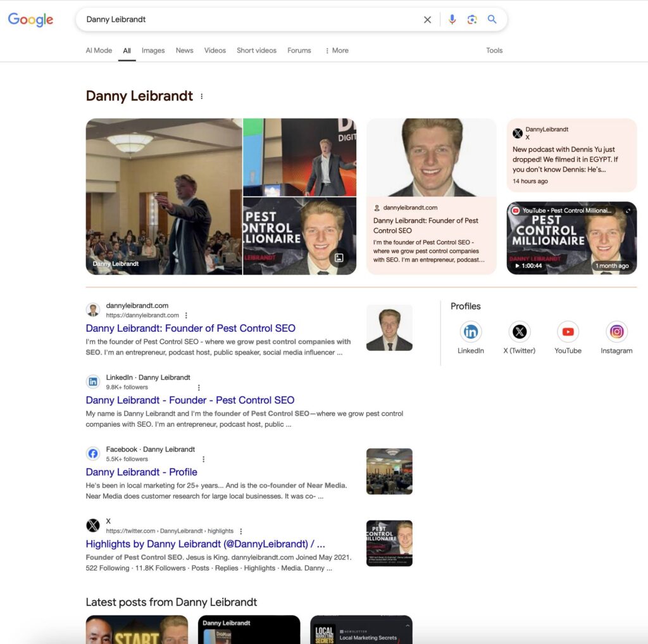Click the Google logo

[30, 20]
